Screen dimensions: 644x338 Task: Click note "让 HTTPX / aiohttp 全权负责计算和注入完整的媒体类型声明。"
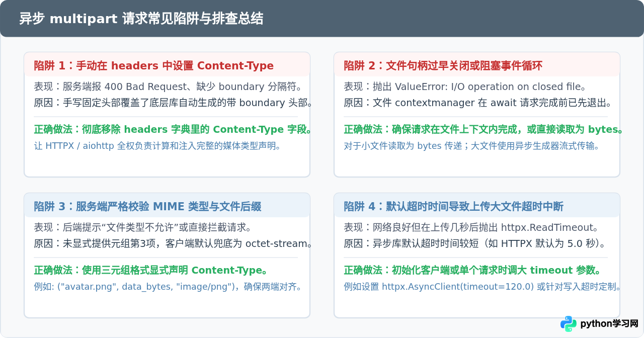coord(157,146)
